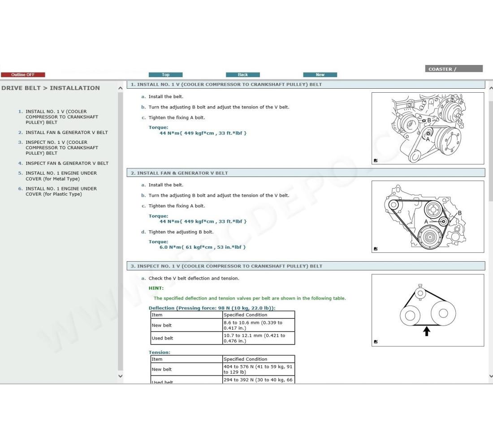Enlarge the cooler compressor belt illustration
This screenshot has width=493, height=448.
428,128
